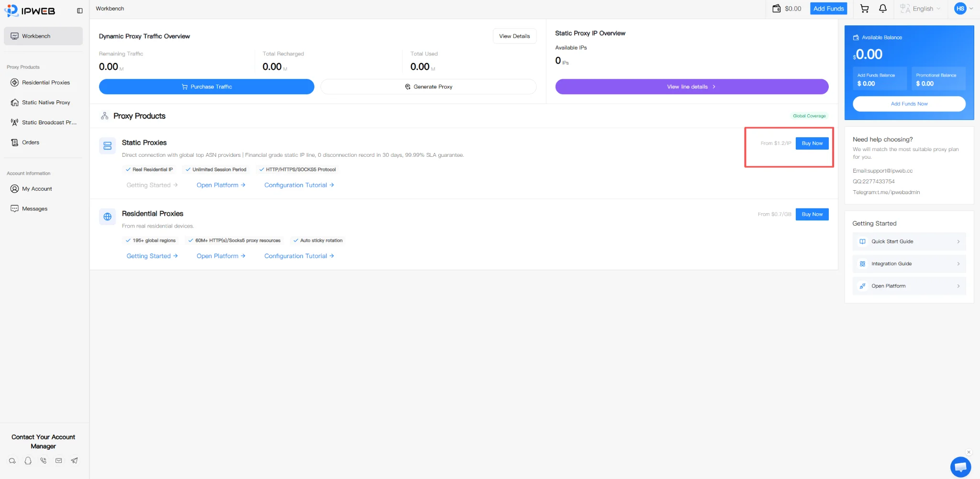Click Add Funds Now button
The width and height of the screenshot is (980, 479).
coord(909,104)
